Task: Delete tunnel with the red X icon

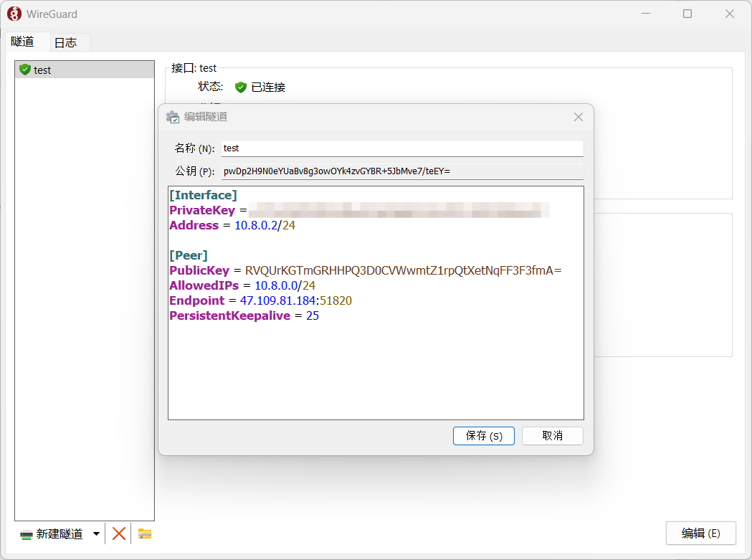Action: (x=119, y=533)
